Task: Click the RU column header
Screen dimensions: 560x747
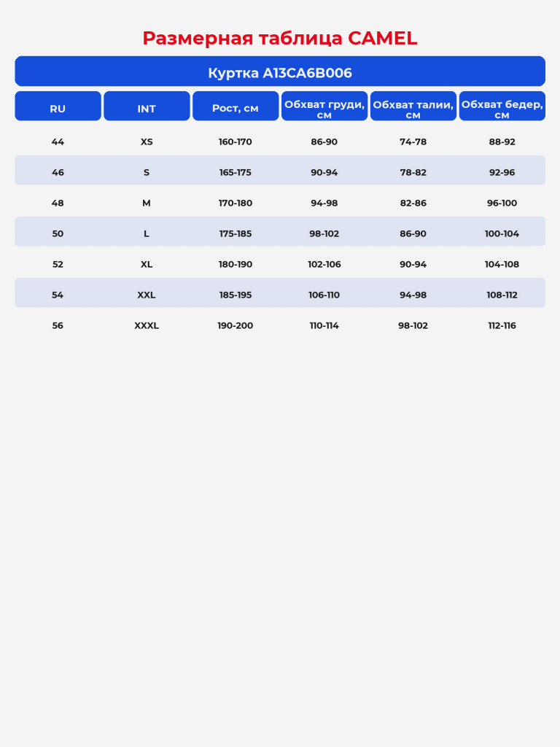Action: [x=58, y=107]
